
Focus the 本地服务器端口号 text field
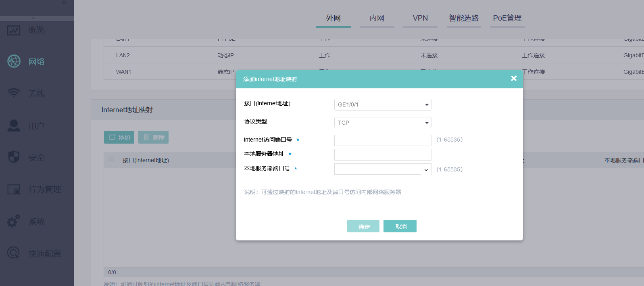pos(378,169)
